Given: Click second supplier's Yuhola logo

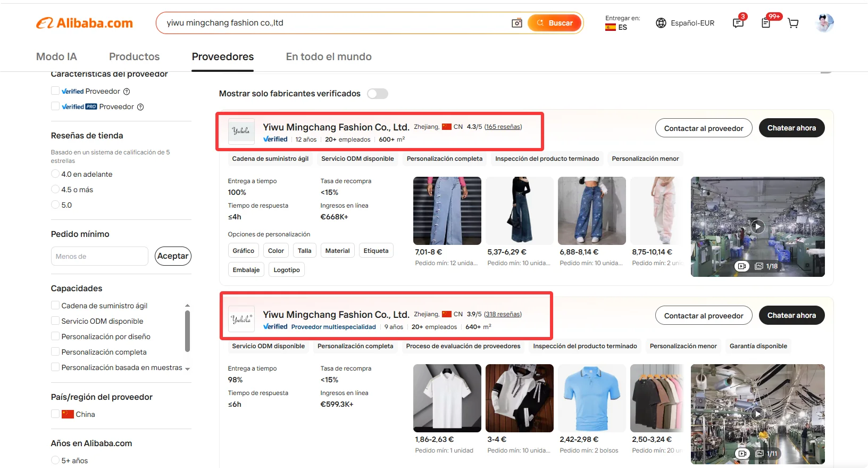Looking at the screenshot, I should pos(241,319).
